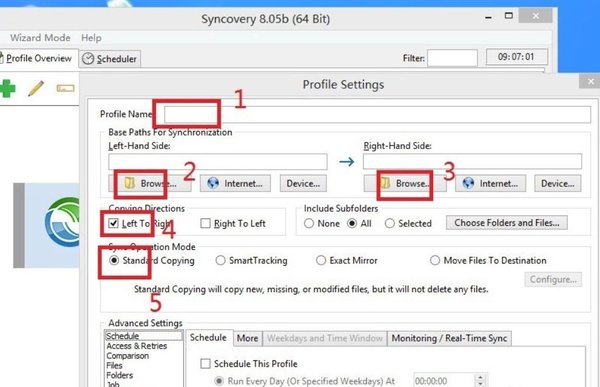
Task: Open the Schedule sub-tab
Action: [209, 338]
